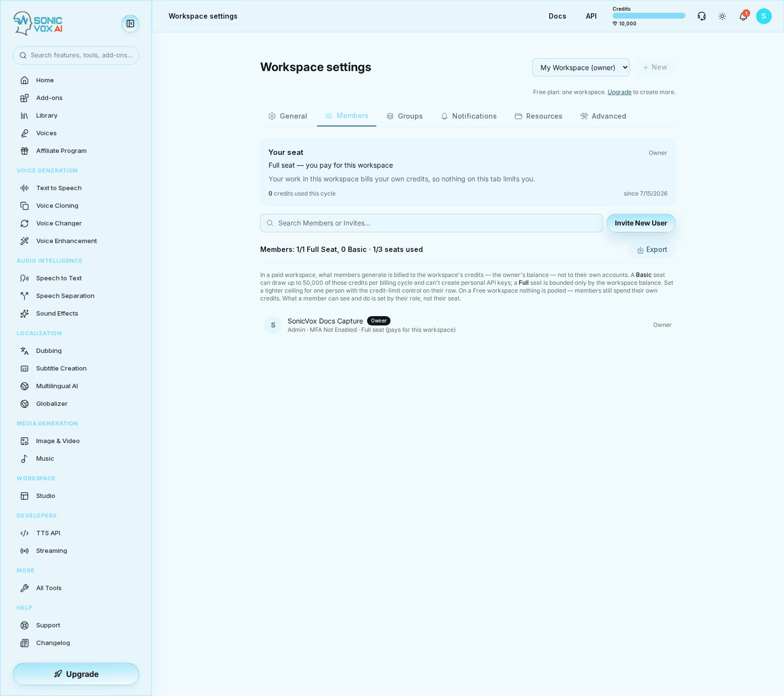Collapse the sidebar panel icon

coord(130,24)
